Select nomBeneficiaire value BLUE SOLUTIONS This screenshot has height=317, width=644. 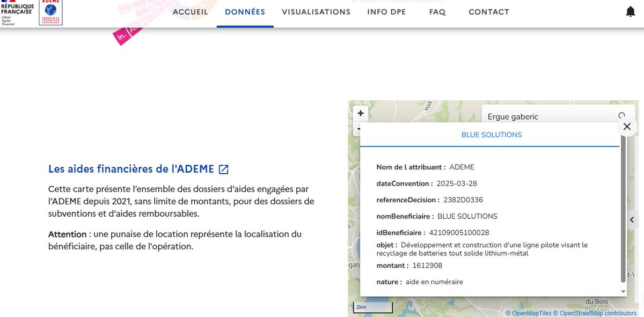(x=467, y=217)
